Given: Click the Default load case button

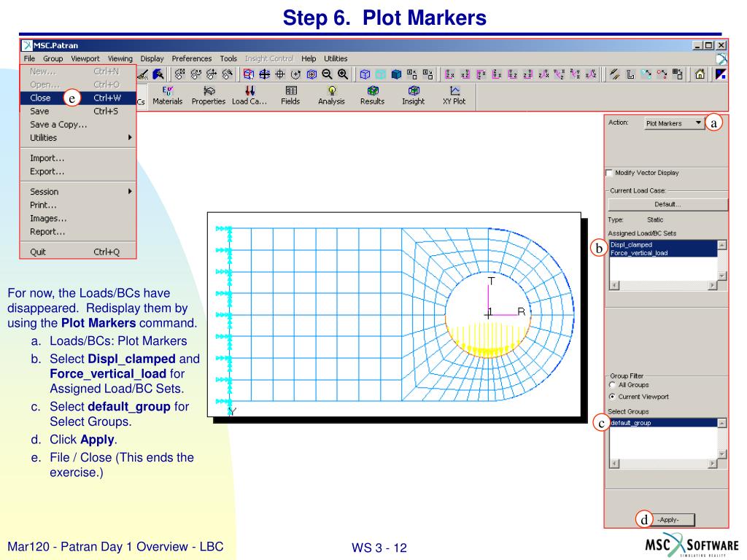Looking at the screenshot, I should coord(668,204).
